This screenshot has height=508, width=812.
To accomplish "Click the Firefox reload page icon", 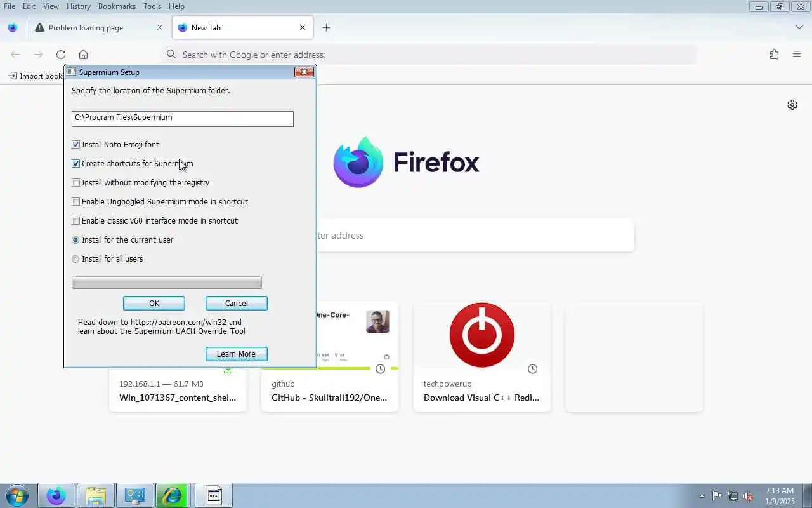I will [x=60, y=55].
